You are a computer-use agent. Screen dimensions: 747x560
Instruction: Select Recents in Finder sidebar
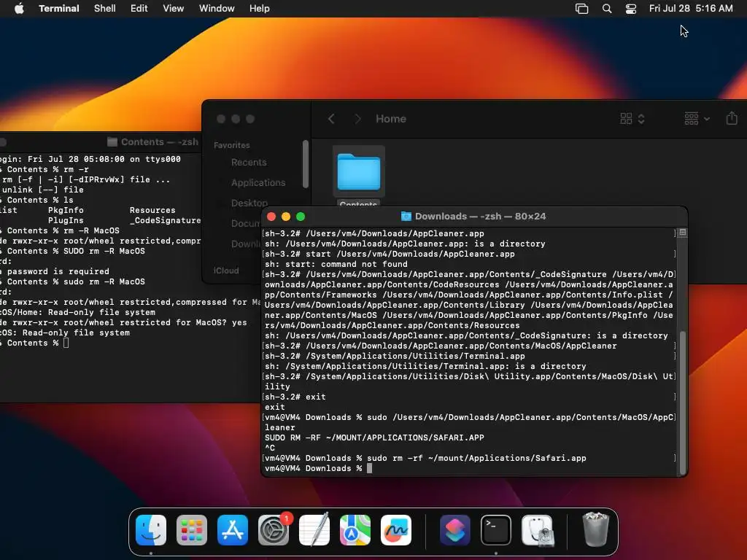coord(249,163)
